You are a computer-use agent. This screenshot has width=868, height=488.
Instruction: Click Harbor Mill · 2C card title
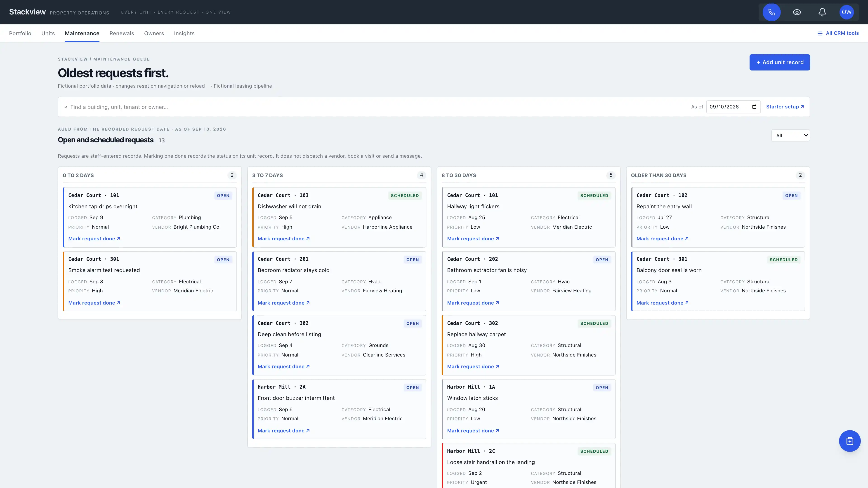[x=471, y=451]
